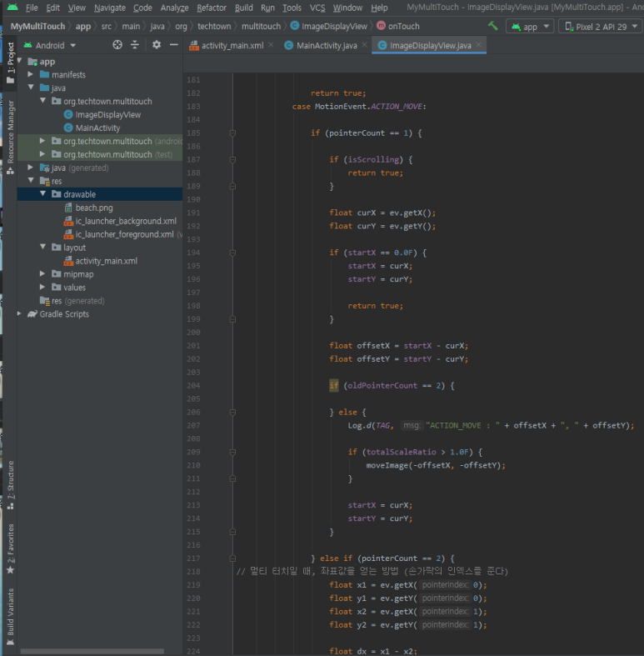Open the File menu
Image resolution: width=644 pixels, height=656 pixels.
click(x=32, y=8)
